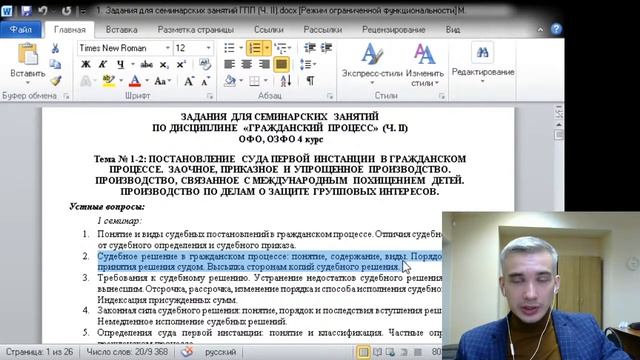The height and width of the screenshot is (360, 640).
Task: Click the Decrease Indent icon
Action: coord(310,48)
